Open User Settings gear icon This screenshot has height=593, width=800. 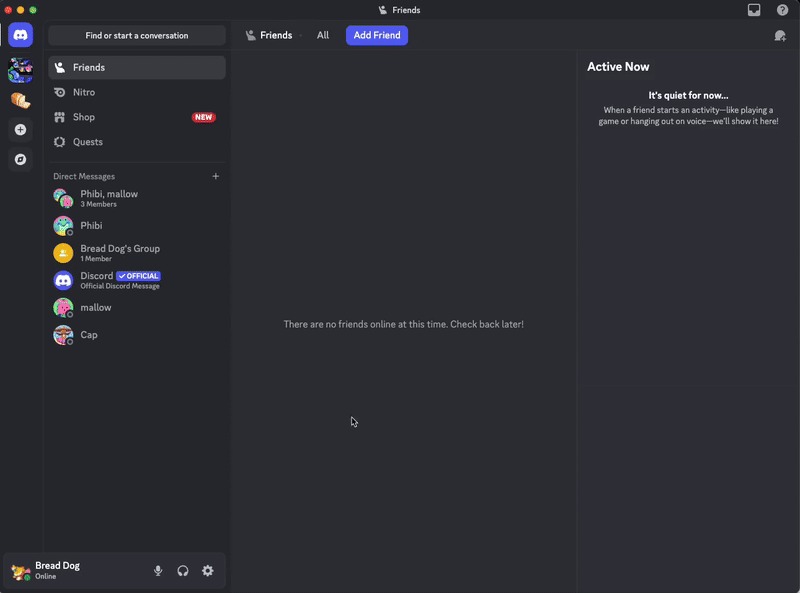tap(208, 571)
